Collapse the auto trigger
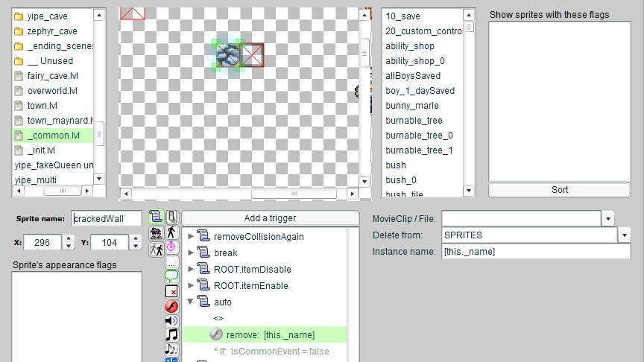 click(x=191, y=302)
